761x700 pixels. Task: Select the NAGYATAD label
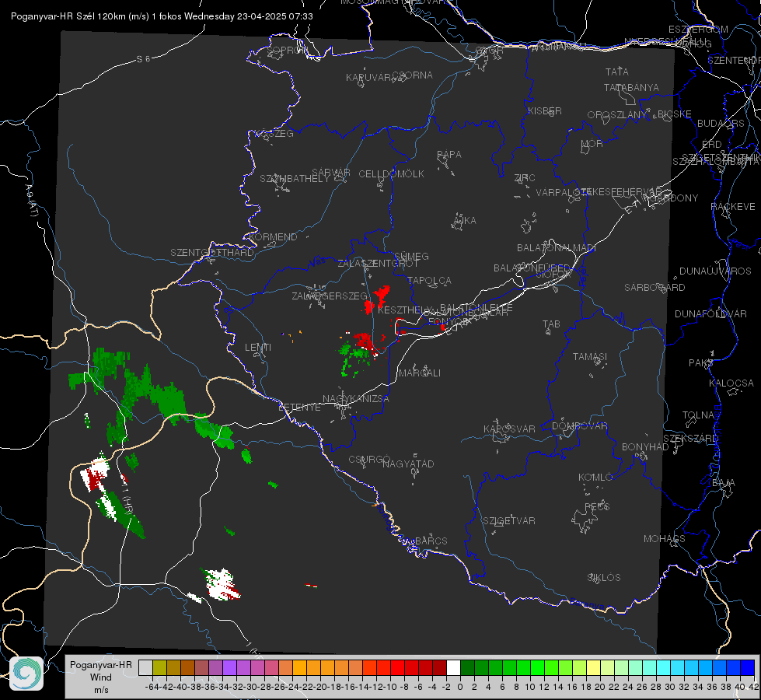[x=408, y=464]
